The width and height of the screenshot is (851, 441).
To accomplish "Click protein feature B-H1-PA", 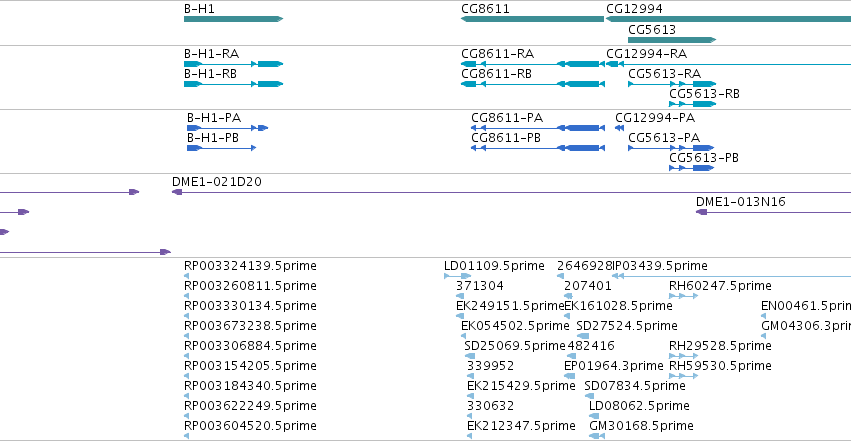I will pyautogui.click(x=227, y=128).
